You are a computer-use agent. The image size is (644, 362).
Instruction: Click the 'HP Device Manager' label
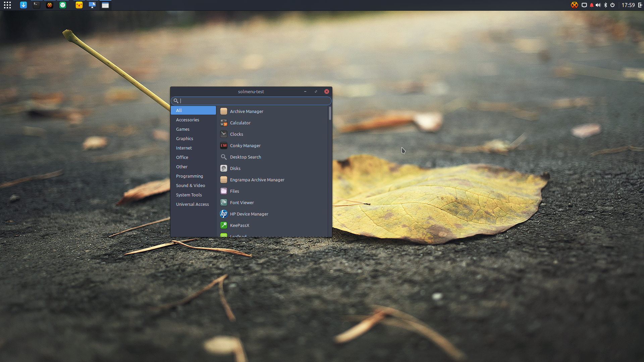pos(249,214)
